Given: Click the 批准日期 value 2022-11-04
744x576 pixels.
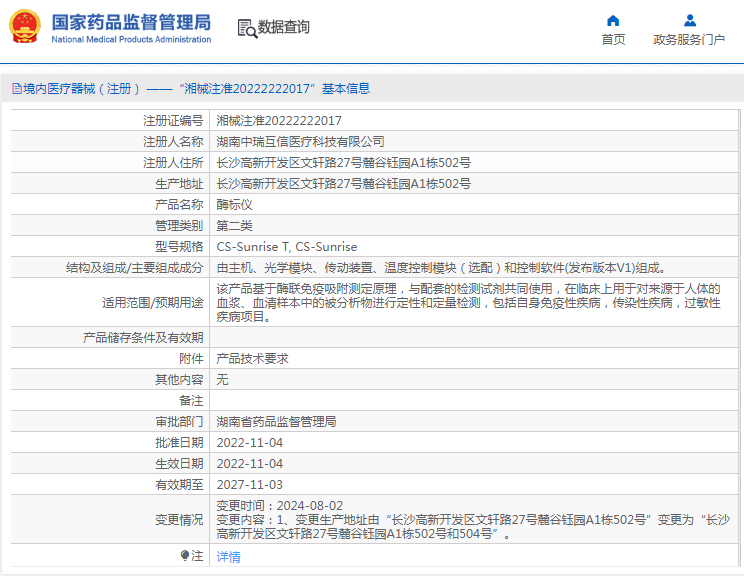Looking at the screenshot, I should (x=250, y=443).
